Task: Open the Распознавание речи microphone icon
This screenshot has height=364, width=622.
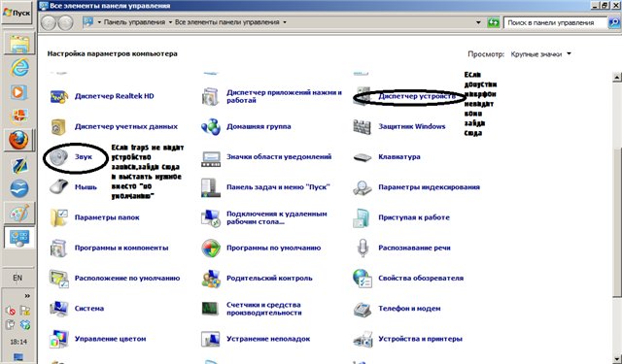Action: click(363, 248)
